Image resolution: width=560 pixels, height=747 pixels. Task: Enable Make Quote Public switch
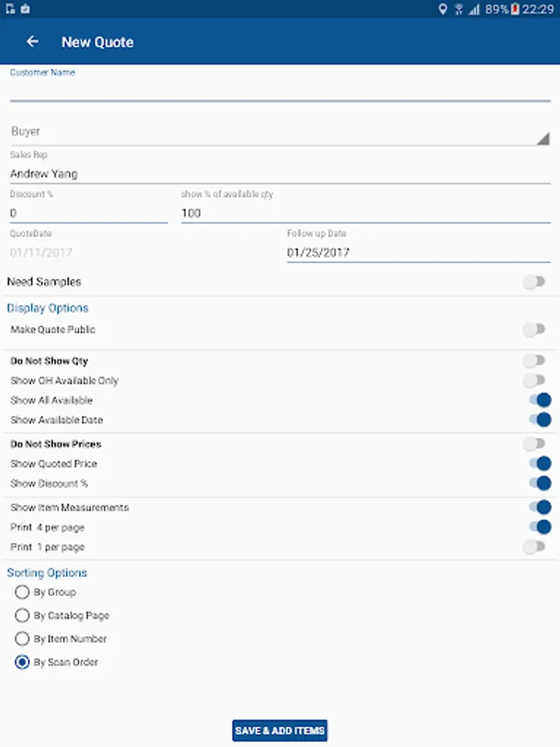534,330
